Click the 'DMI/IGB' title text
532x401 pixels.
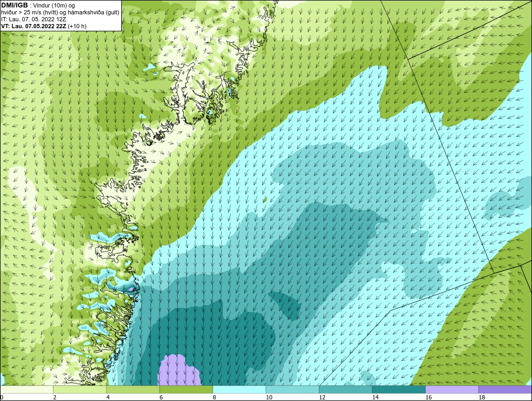(x=14, y=5)
